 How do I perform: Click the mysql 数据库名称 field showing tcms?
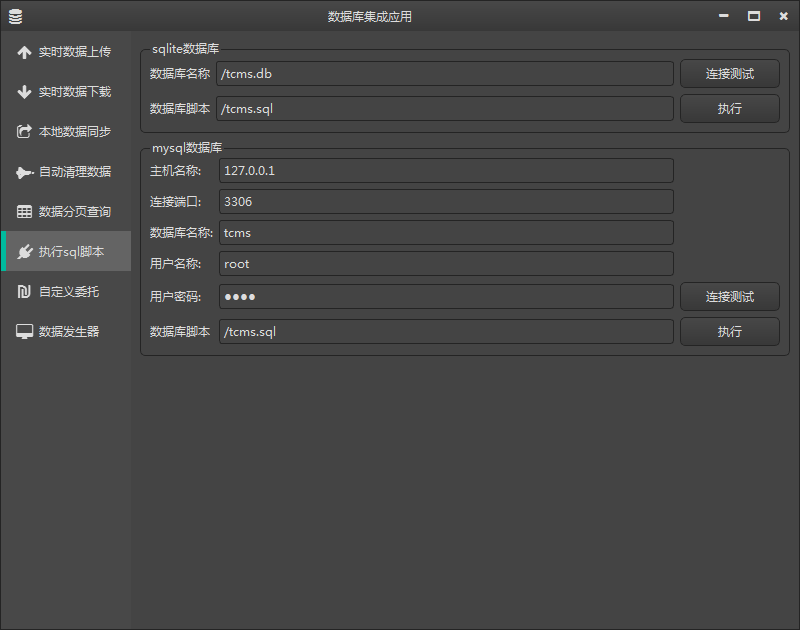tap(446, 233)
